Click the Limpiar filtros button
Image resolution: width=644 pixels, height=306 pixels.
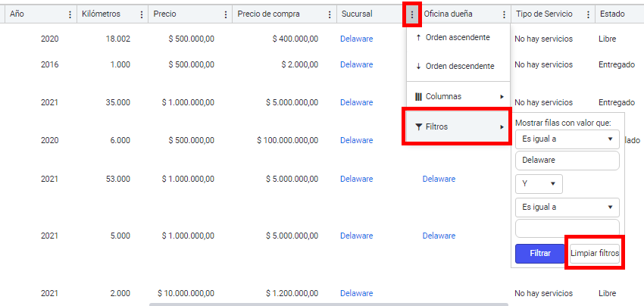point(595,253)
